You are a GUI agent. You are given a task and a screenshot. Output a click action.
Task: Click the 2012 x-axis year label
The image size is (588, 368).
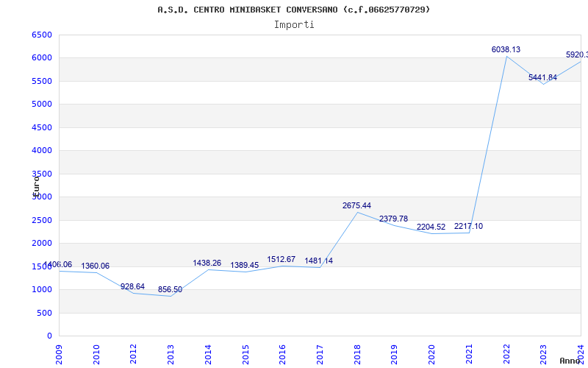point(134,355)
